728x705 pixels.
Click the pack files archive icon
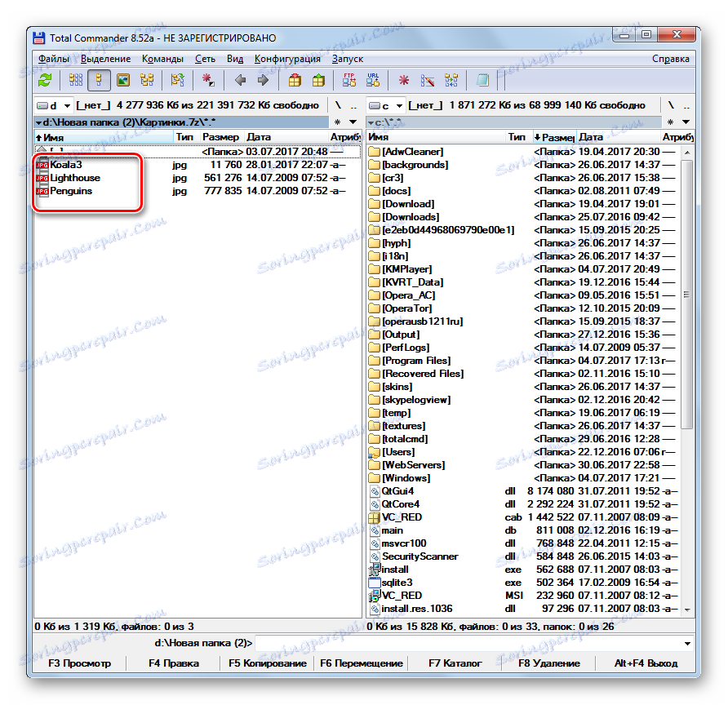click(x=295, y=80)
